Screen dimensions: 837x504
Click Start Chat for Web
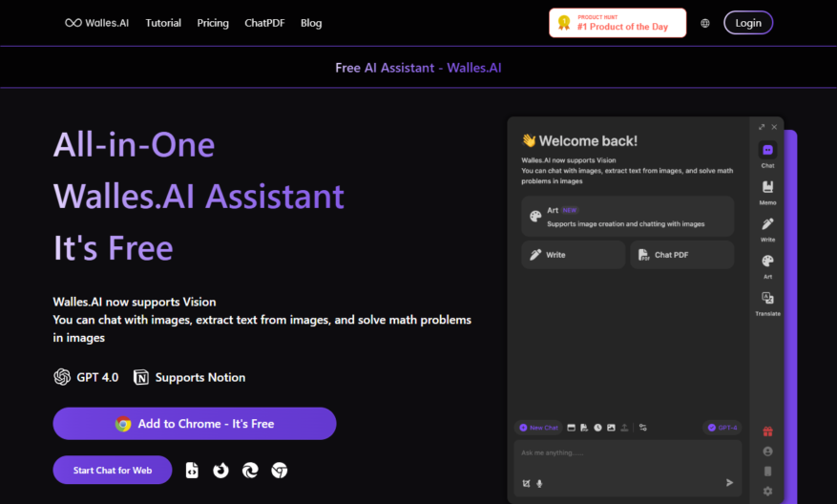[113, 470]
